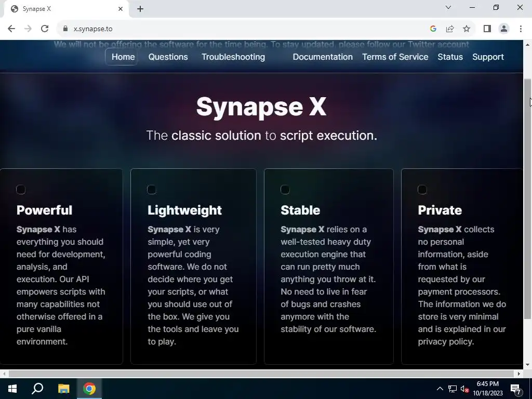This screenshot has height=399, width=532.
Task: Open the Troubleshooting page
Action: (233, 57)
